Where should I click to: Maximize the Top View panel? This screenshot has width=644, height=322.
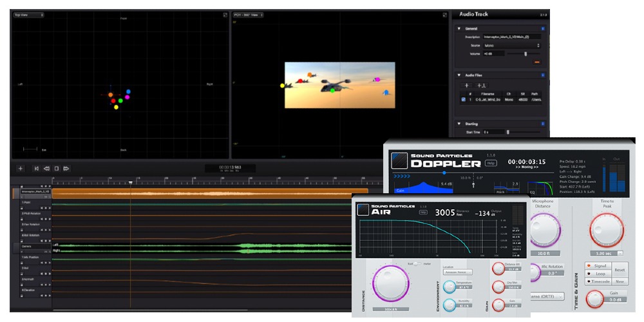(225, 15)
